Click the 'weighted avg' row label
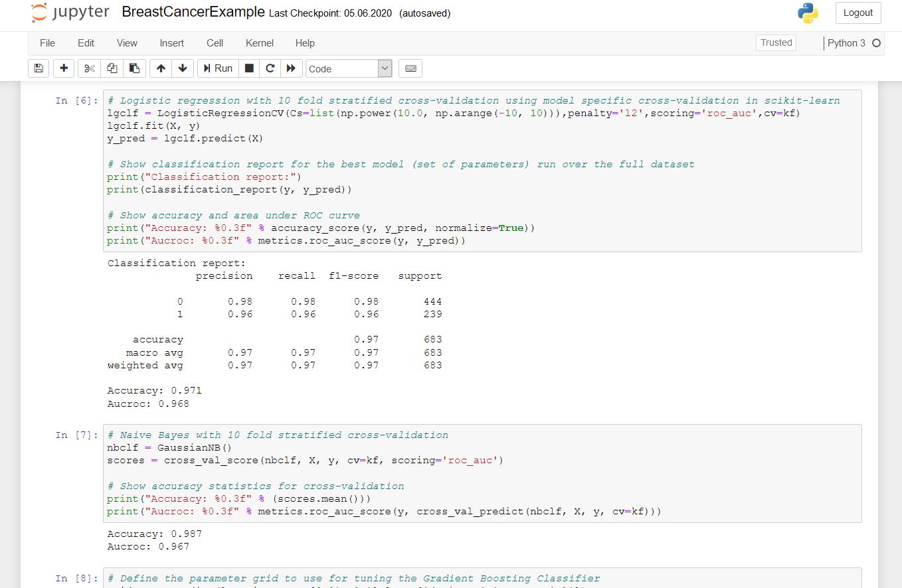This screenshot has width=902, height=588. pos(145,366)
